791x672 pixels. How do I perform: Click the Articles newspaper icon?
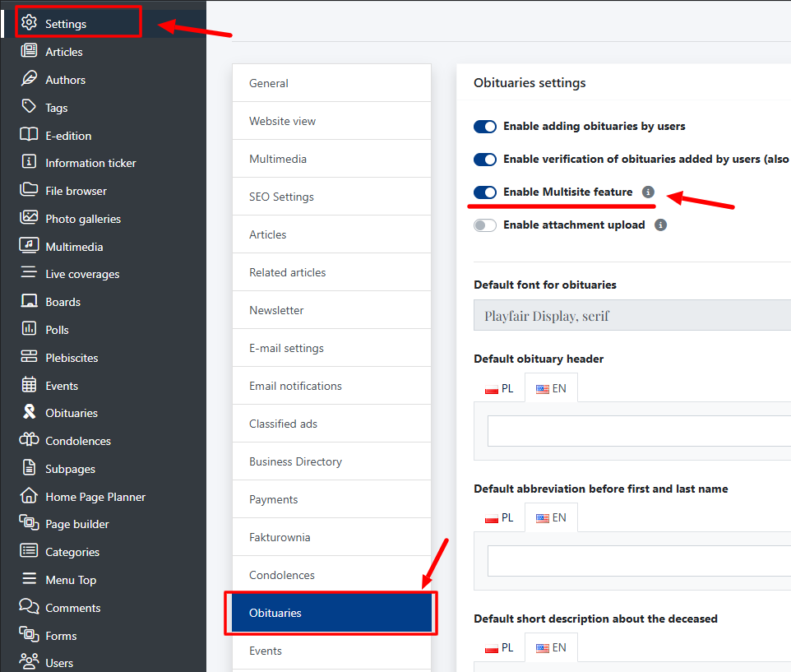29,50
